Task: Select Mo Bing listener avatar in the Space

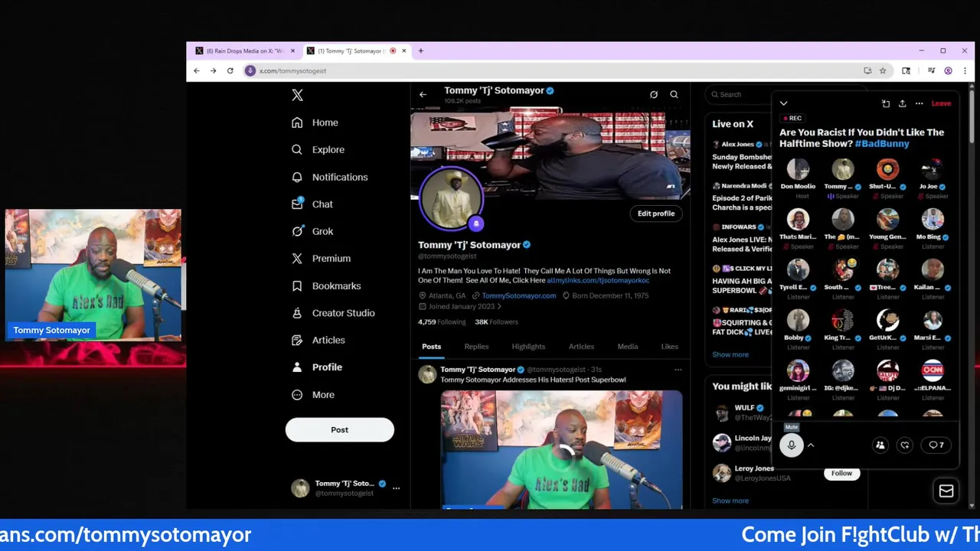Action: (x=933, y=220)
